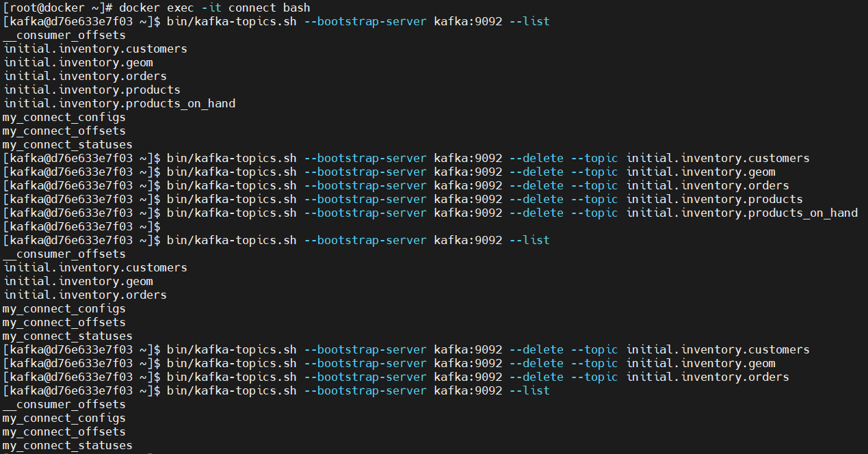
Task: Click the --delete flag in the first delete command
Action: [536, 159]
